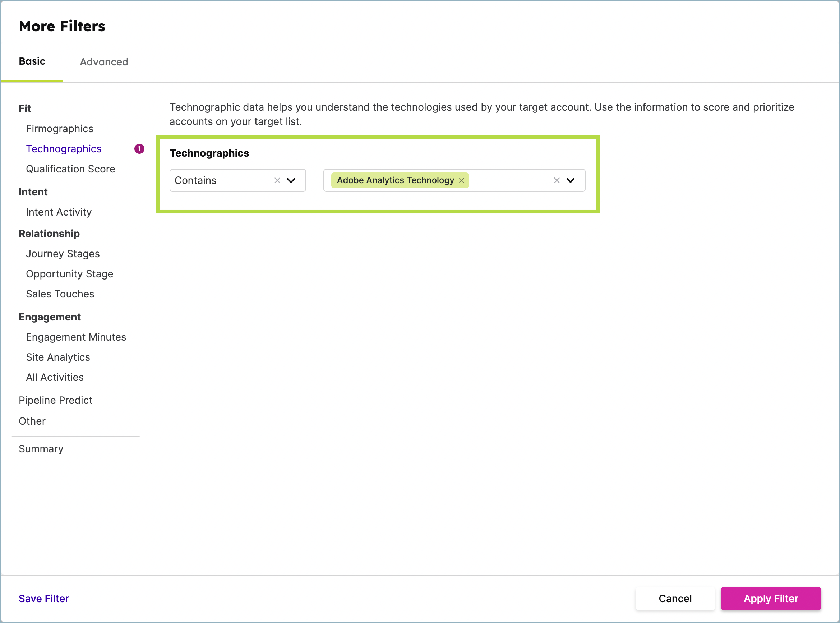Expand the technology selection dropdown

(571, 180)
